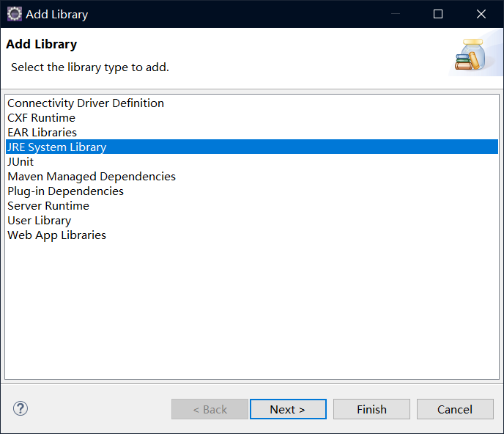Select Server Runtime entry
Viewport: 504px width, 434px height.
click(49, 206)
